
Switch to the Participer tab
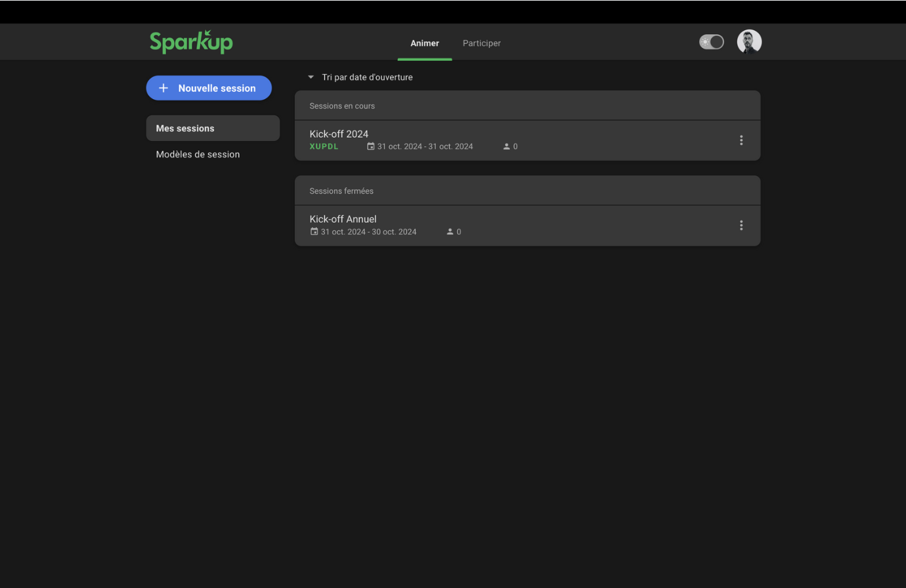(481, 43)
